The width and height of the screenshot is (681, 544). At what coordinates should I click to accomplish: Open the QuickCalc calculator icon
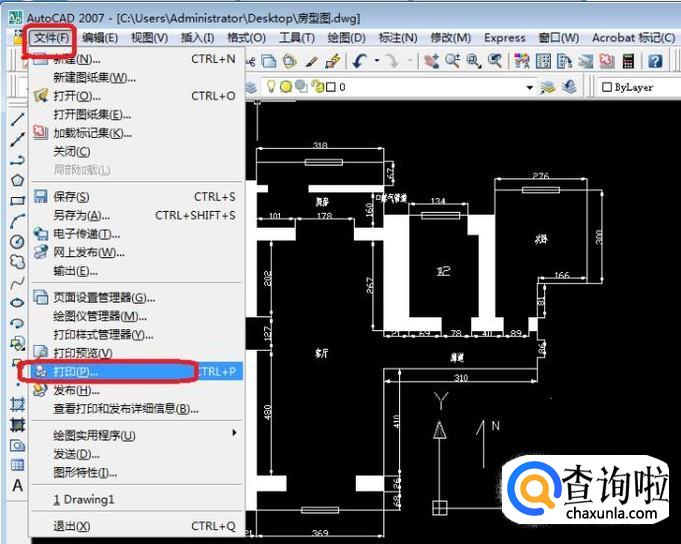pyautogui.click(x=628, y=61)
